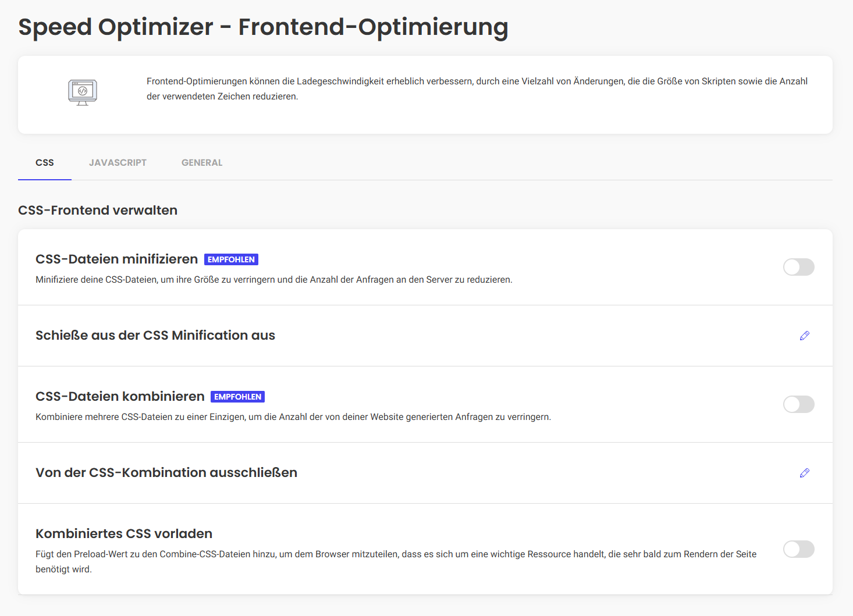The image size is (853, 616).
Task: Select the CSS tab
Action: 45,163
